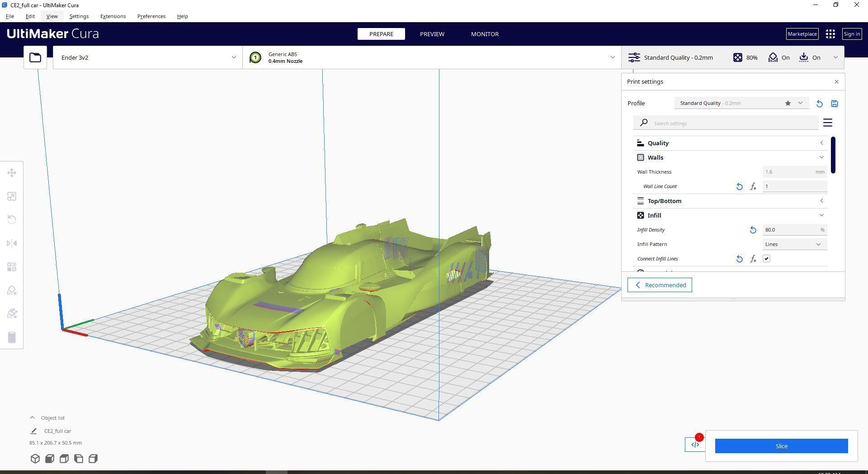Open the Extensions menu
868x474 pixels.
click(x=113, y=16)
